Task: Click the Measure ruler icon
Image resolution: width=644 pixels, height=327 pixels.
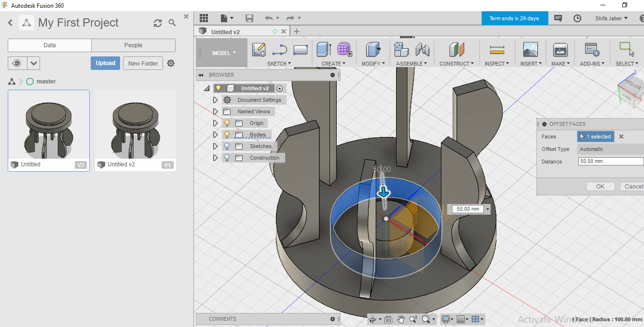Action: point(497,50)
